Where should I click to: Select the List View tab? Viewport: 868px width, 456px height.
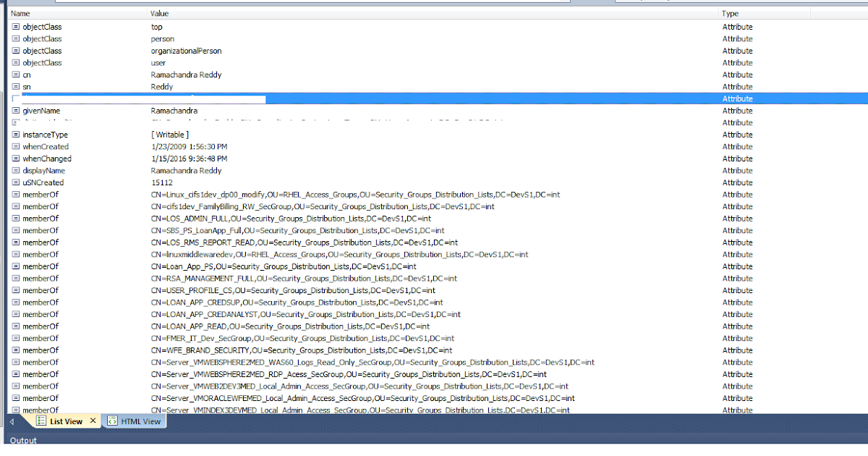[65, 420]
